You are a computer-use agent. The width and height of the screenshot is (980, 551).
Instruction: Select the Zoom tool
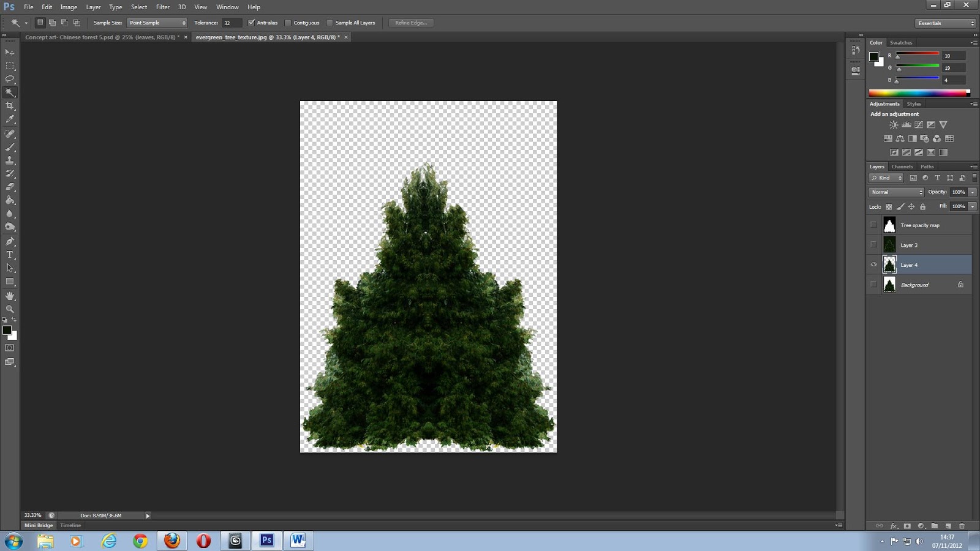click(x=10, y=309)
